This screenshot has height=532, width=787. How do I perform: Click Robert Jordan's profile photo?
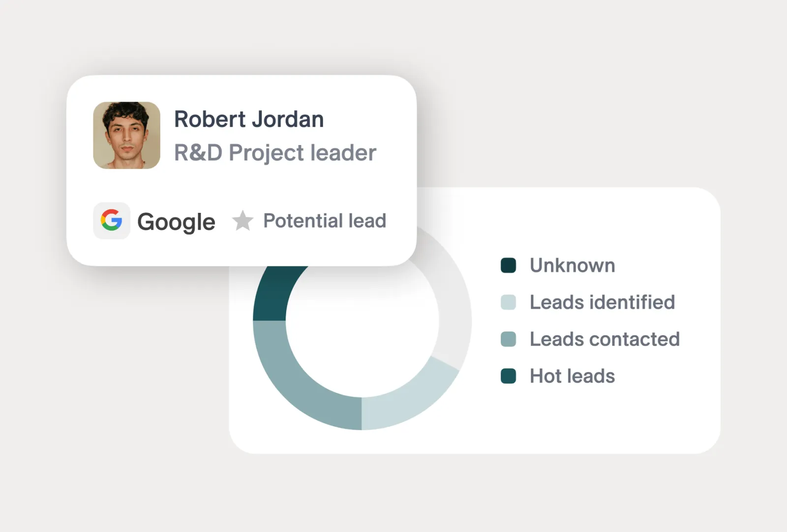tap(126, 135)
